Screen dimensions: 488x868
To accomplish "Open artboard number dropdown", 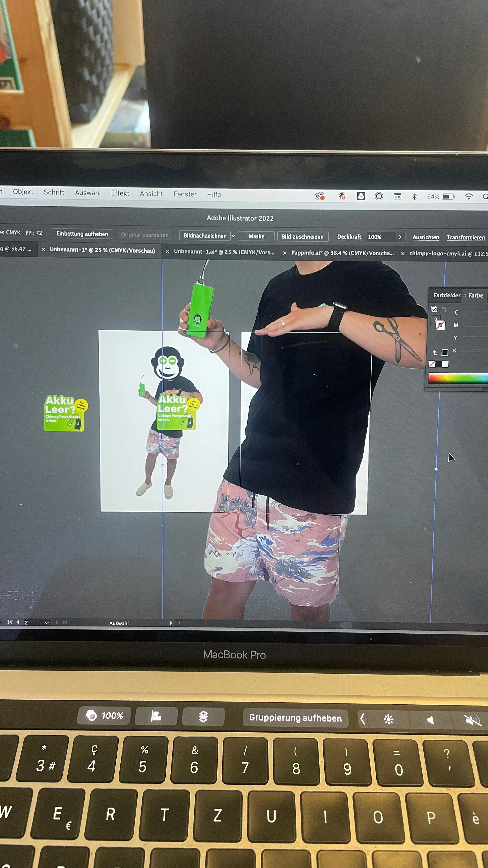I will point(47,623).
